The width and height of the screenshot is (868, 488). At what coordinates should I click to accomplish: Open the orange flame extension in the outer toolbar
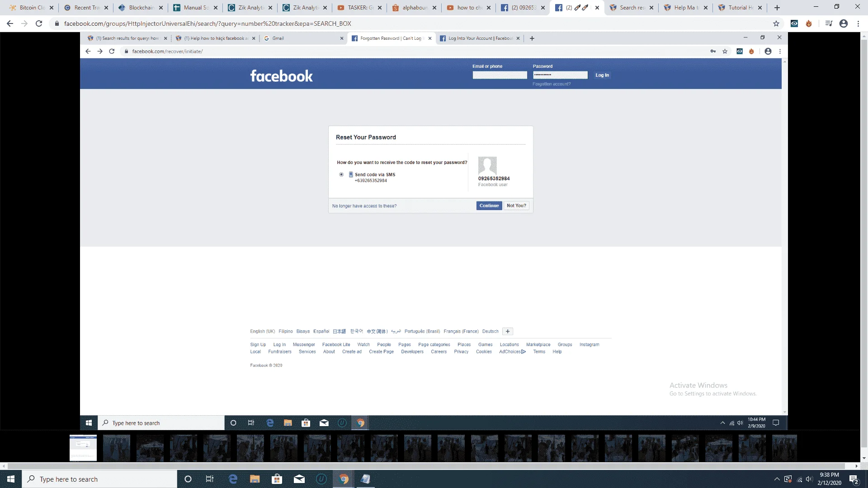[809, 23]
